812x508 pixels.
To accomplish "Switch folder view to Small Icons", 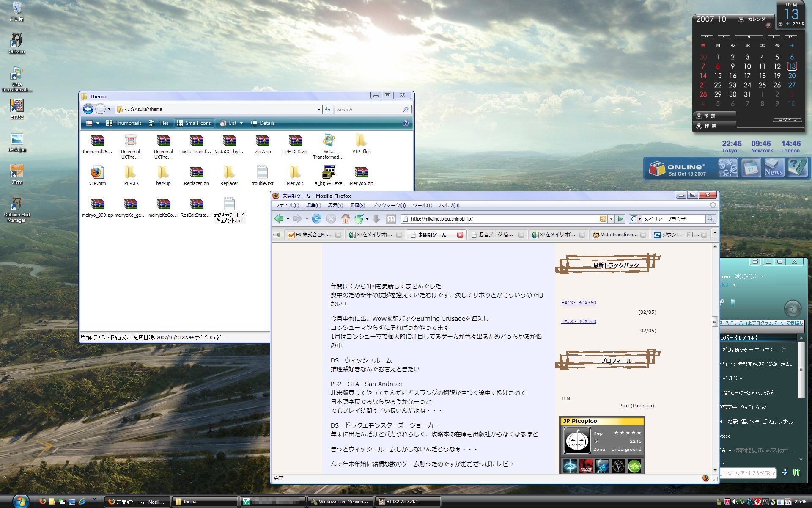I will pos(194,123).
